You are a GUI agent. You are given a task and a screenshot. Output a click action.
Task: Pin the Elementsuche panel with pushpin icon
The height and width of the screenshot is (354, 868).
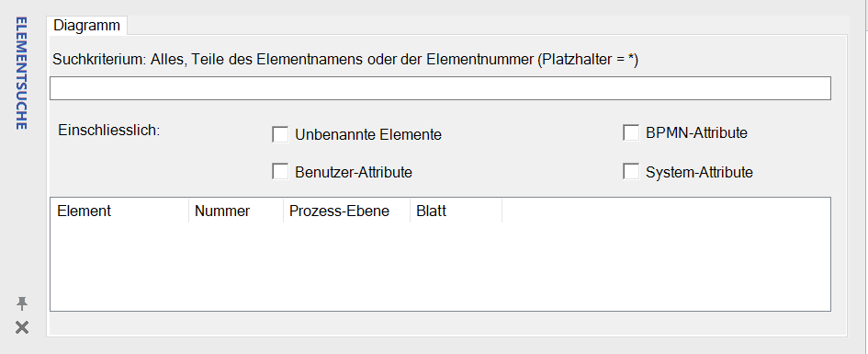click(22, 303)
